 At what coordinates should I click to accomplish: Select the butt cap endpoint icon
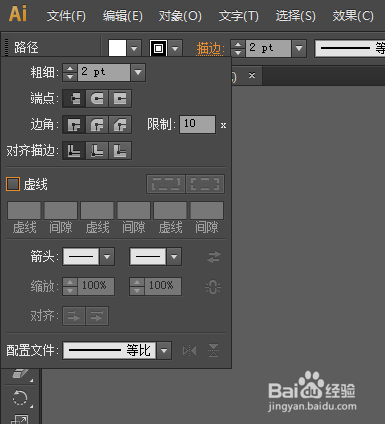point(74,99)
